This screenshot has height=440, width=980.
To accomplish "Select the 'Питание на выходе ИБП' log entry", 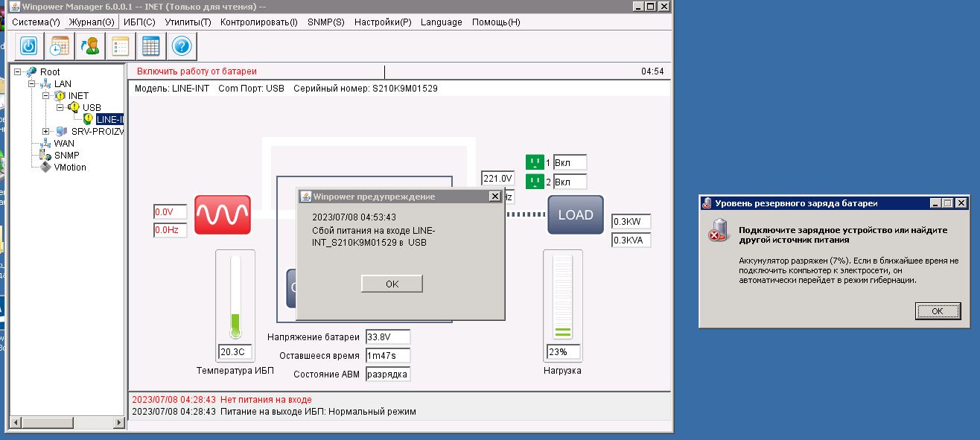I will tap(274, 411).
